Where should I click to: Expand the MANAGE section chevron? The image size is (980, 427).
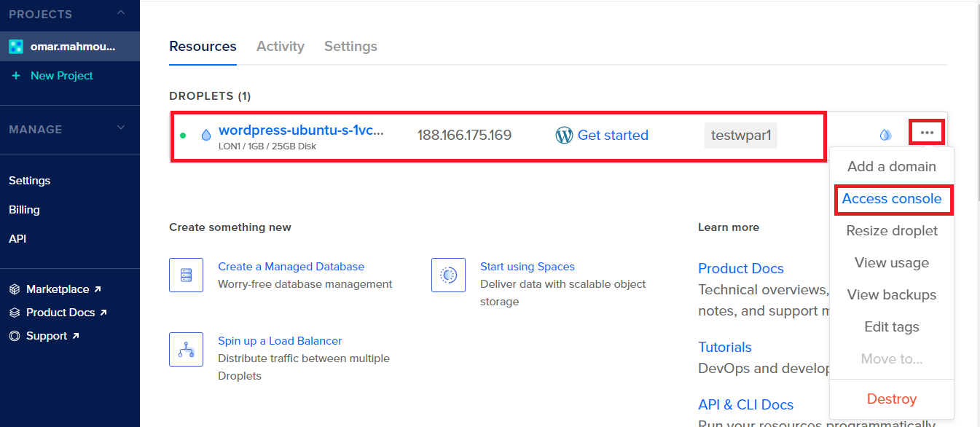(x=121, y=128)
